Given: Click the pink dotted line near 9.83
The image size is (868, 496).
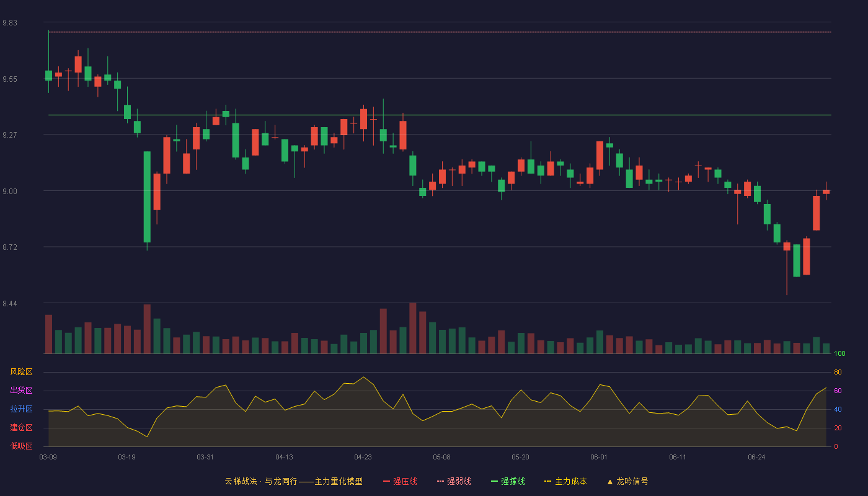Looking at the screenshot, I should 440,32.
